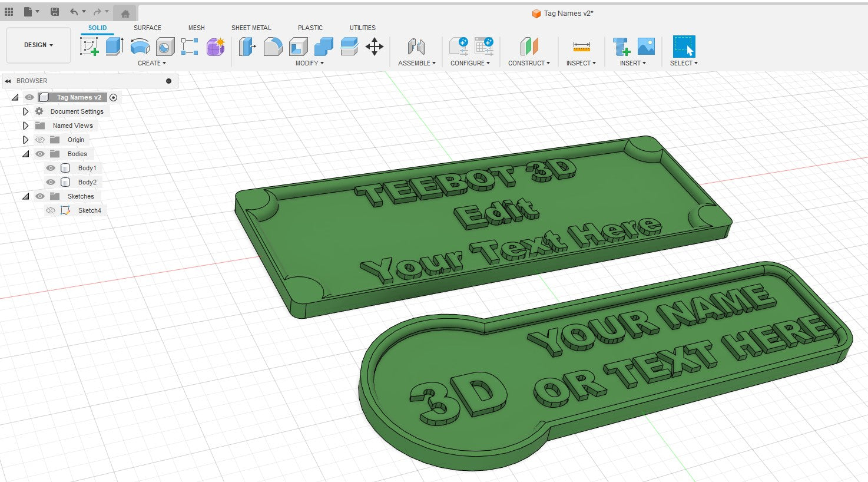
Task: Switch to the UTILITIES tab
Action: [363, 28]
